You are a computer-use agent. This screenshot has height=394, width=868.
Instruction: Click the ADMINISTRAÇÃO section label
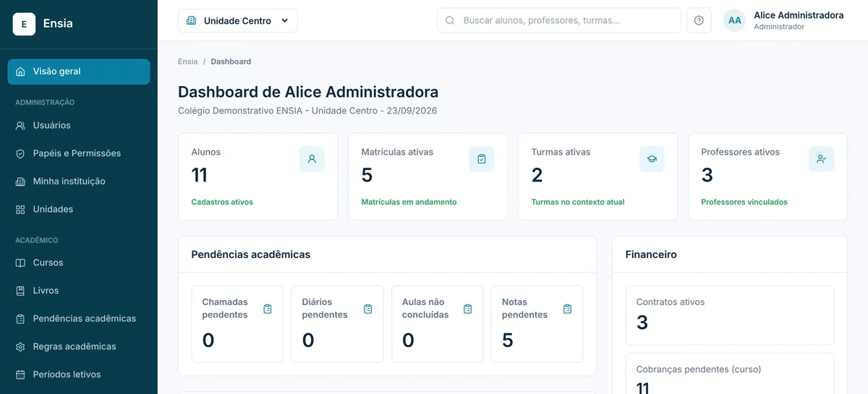45,103
